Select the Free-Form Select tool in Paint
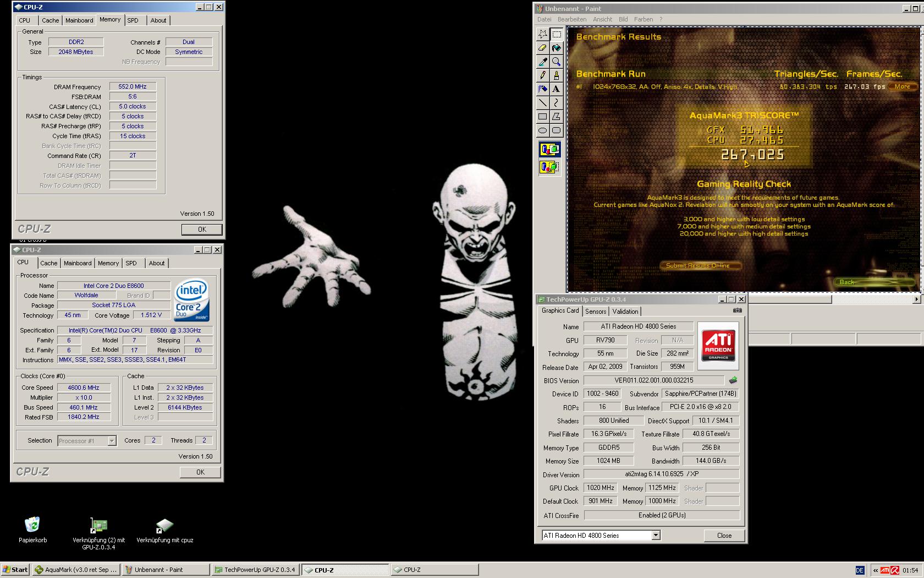Viewport: 924px width, 578px height. tap(542, 34)
